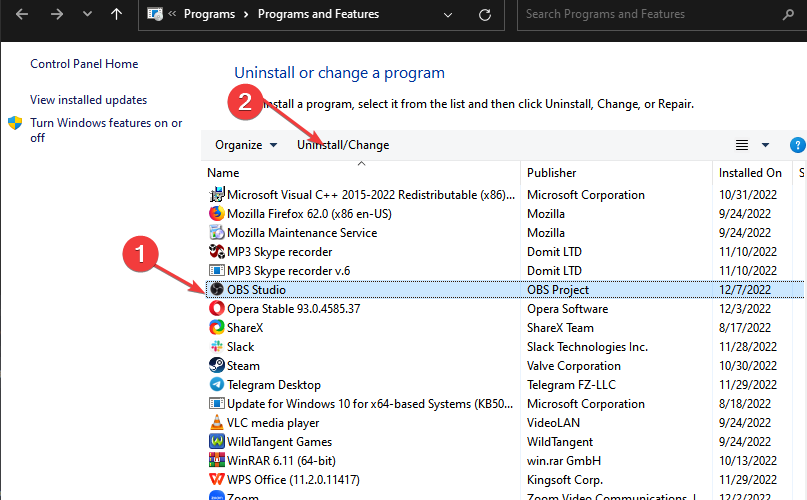Click Slack Technologies Inc. publisher cell
Viewport: 807px width, 500px height.
click(x=587, y=347)
